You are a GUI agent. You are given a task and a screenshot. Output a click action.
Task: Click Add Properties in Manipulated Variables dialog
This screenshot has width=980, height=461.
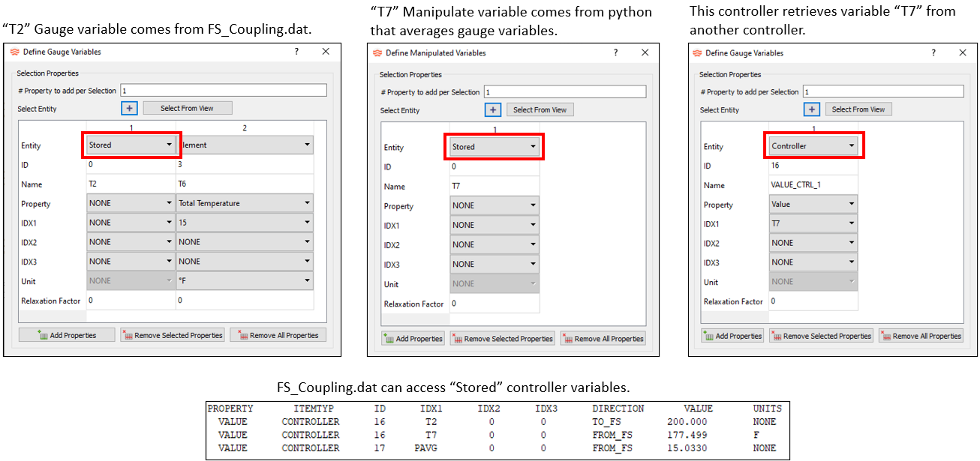413,338
